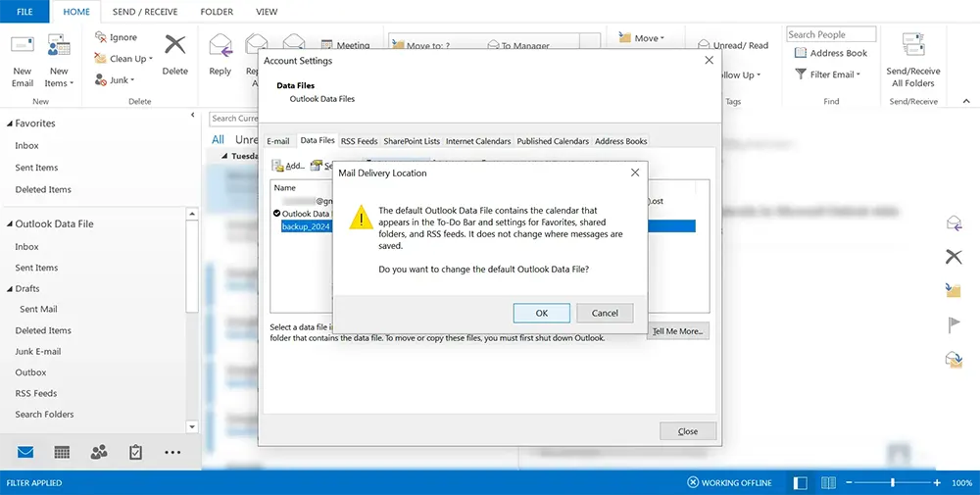Screen dimensions: 980x495
Task: Click the move-to-folder icon in right sidebar
Action: [x=954, y=290]
